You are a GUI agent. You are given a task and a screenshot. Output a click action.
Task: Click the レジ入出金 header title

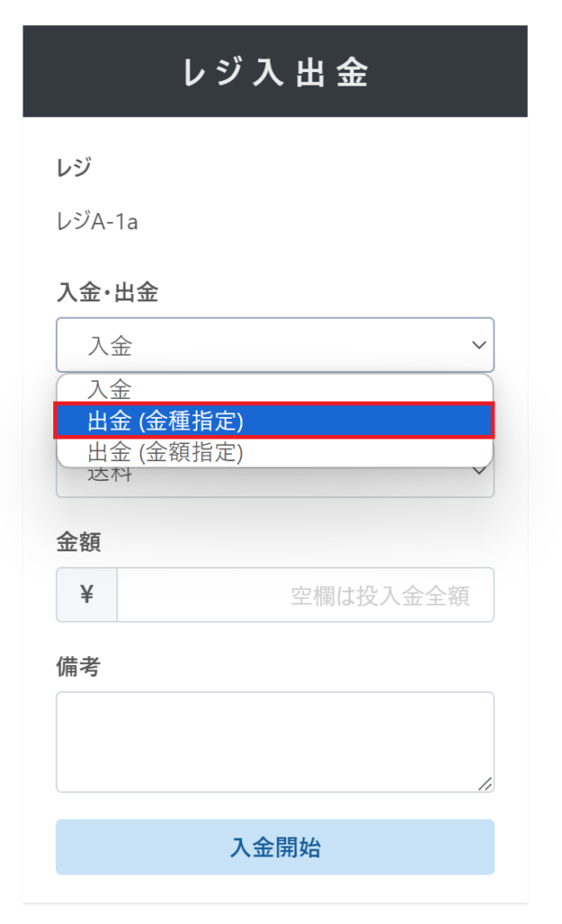click(x=275, y=73)
